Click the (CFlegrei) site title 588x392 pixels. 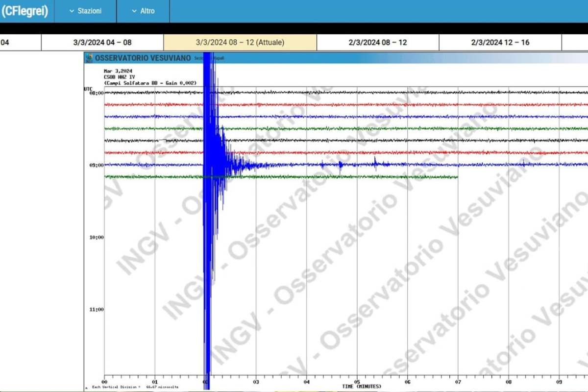25,11
